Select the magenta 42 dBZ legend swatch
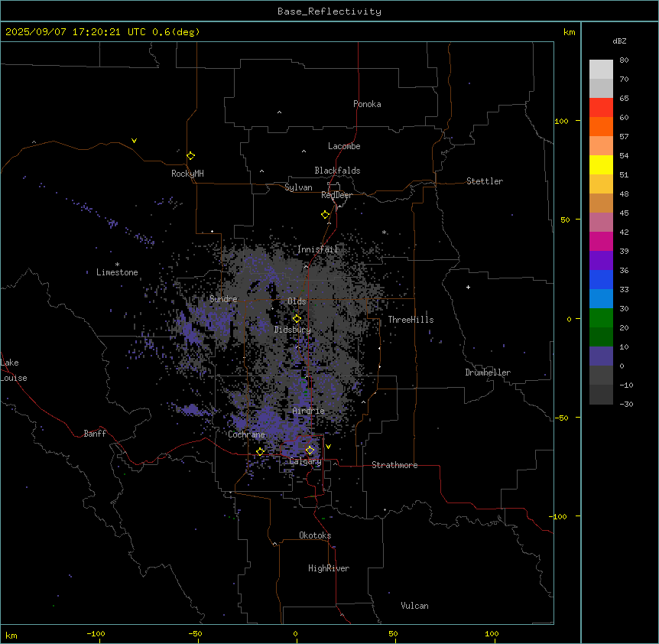The image size is (659, 644). coord(601,241)
